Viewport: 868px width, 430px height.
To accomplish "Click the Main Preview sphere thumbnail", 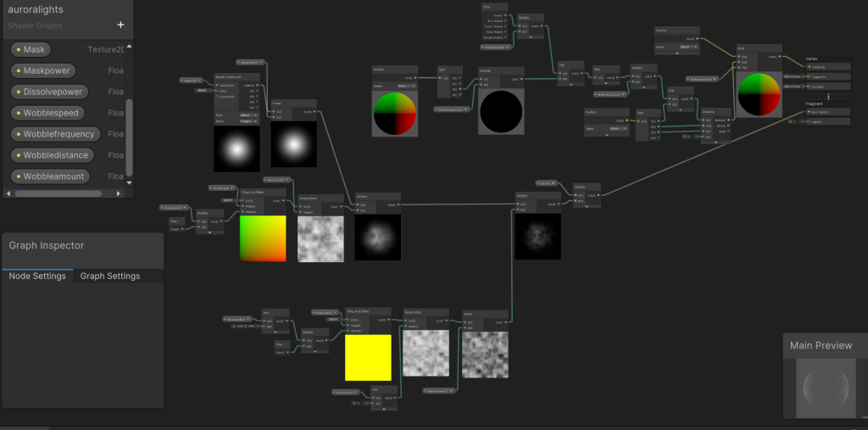I will point(826,388).
